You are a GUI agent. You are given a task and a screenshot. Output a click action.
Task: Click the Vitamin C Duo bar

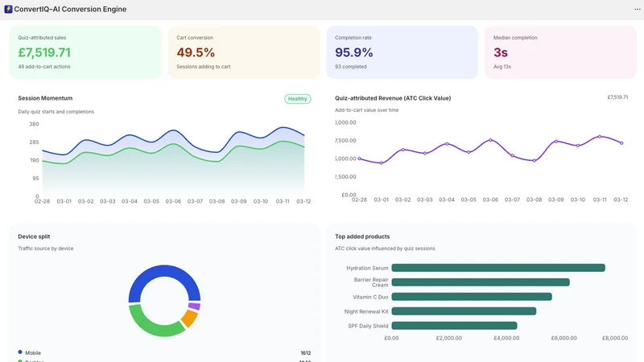(x=472, y=297)
